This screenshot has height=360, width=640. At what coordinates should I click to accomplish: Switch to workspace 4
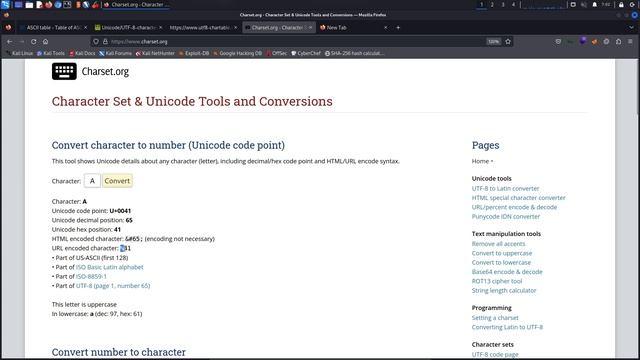click(513, 5)
